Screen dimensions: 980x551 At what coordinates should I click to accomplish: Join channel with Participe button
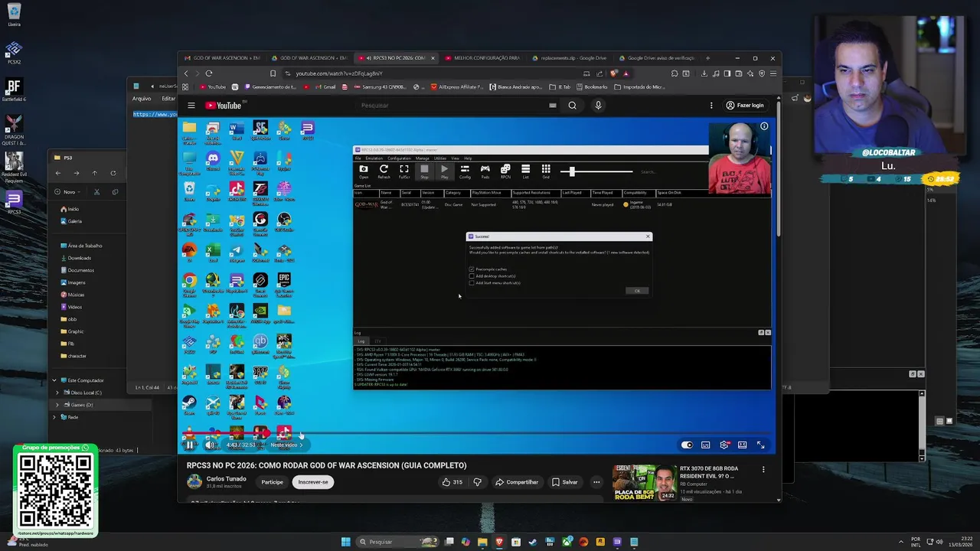click(x=272, y=482)
